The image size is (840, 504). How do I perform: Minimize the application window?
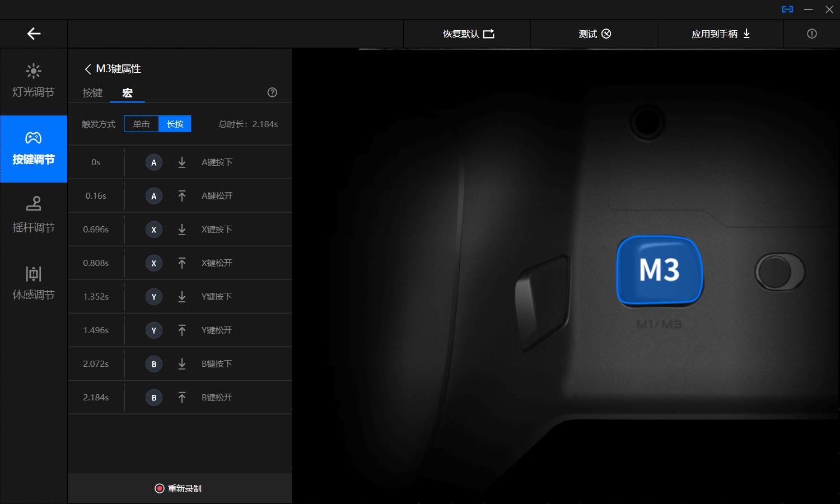tap(808, 10)
